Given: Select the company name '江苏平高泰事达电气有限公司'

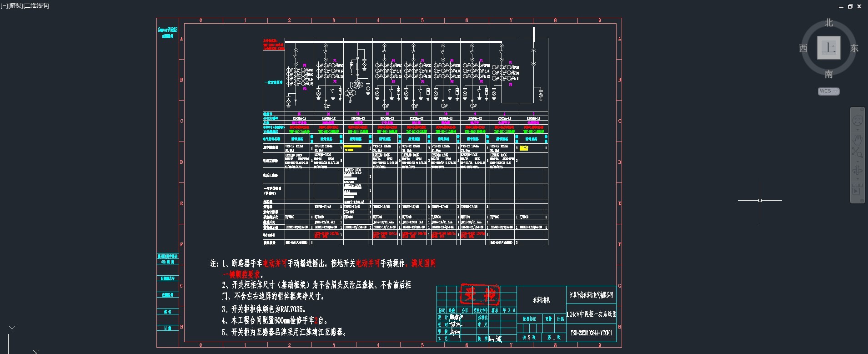Looking at the screenshot, I should (592, 295).
